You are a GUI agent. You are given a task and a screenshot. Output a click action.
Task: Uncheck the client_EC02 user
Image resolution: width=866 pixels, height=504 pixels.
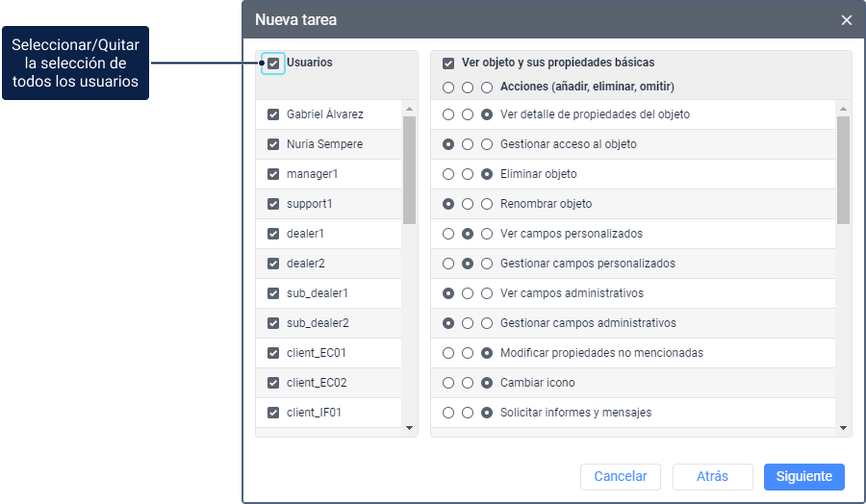pyautogui.click(x=273, y=383)
